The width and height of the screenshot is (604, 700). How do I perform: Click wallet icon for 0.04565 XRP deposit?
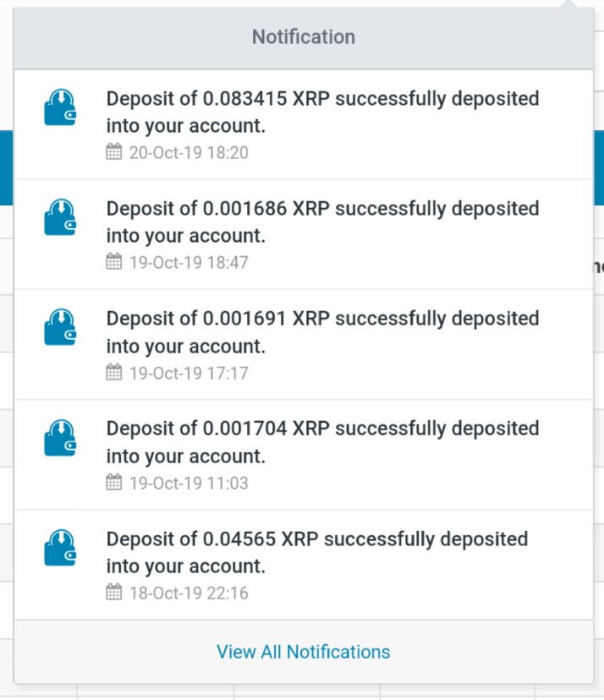(x=60, y=547)
